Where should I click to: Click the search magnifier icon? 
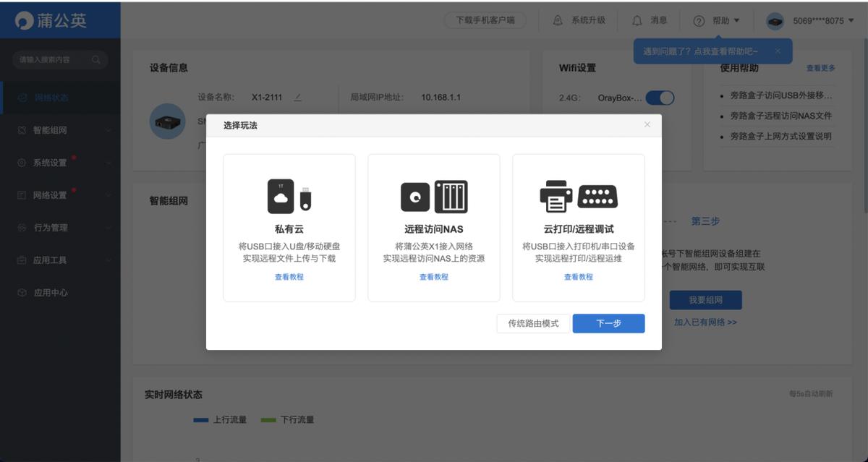[96, 60]
